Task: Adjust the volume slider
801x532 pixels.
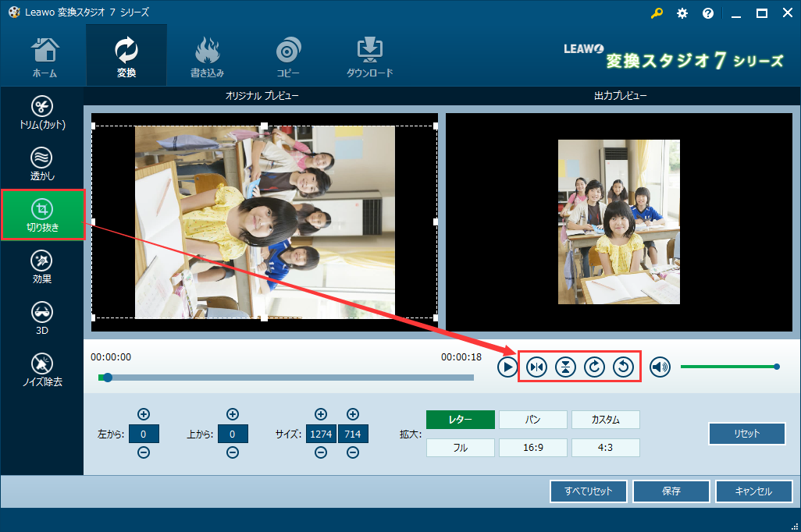Action: tap(730, 366)
